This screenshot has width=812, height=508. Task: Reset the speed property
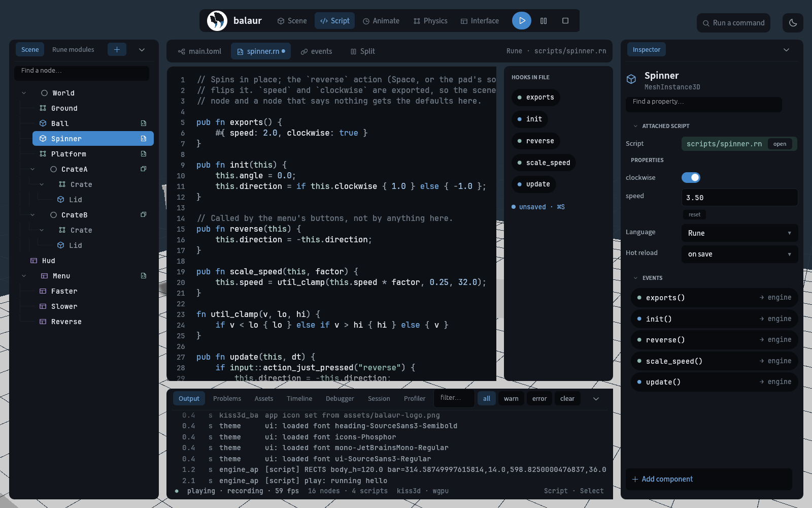click(694, 214)
